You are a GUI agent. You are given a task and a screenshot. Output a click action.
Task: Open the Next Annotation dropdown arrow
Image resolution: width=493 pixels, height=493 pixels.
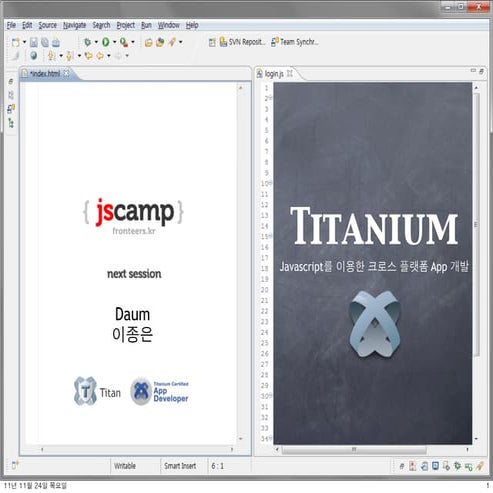61,56
